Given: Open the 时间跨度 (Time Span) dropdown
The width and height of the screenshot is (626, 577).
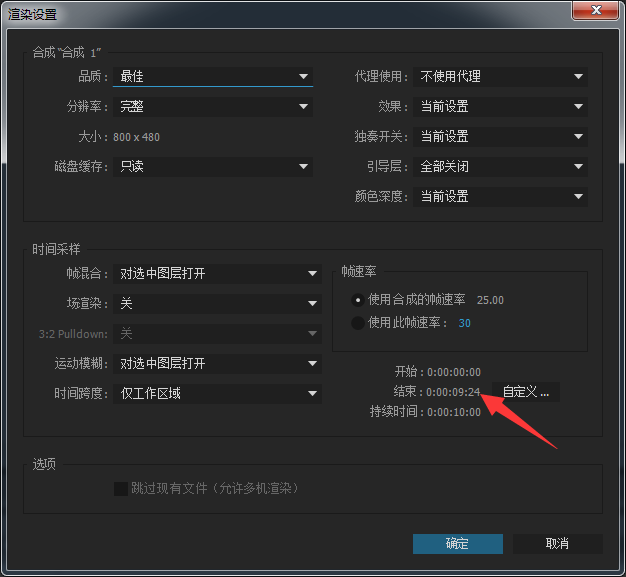Looking at the screenshot, I should point(217,393).
